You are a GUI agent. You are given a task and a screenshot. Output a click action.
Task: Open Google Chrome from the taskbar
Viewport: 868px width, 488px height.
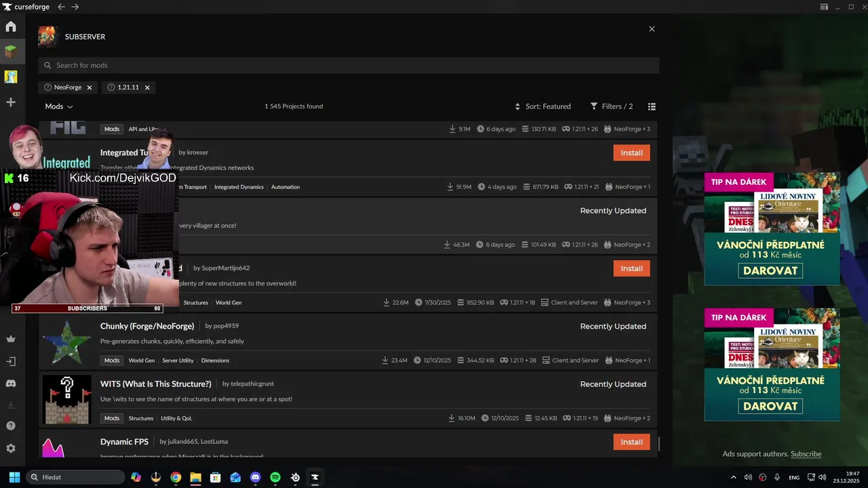pos(176,477)
